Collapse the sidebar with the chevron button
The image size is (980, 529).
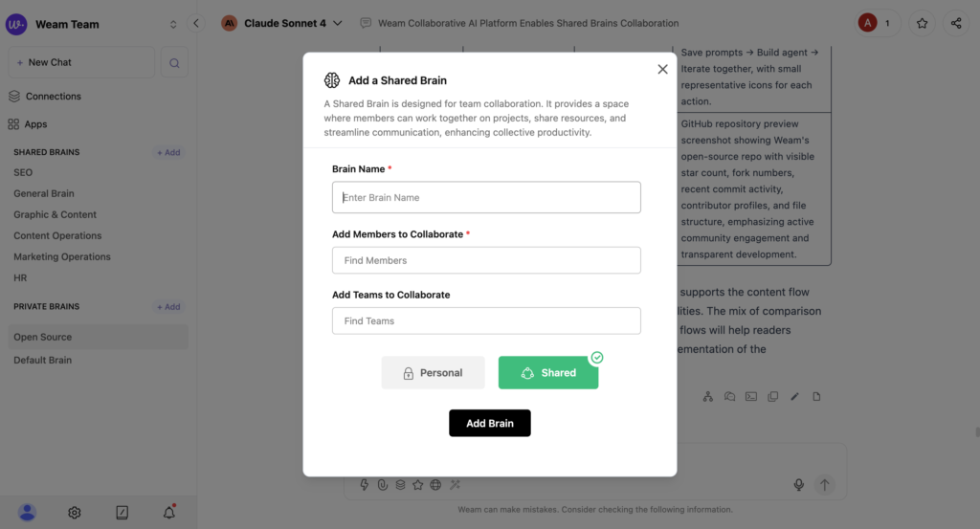(x=196, y=23)
